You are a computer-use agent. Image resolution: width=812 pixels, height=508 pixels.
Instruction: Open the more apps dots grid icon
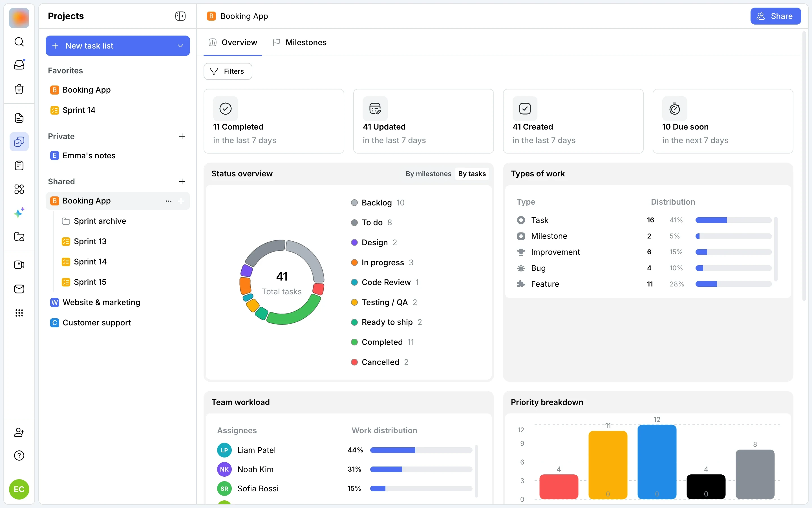(19, 313)
